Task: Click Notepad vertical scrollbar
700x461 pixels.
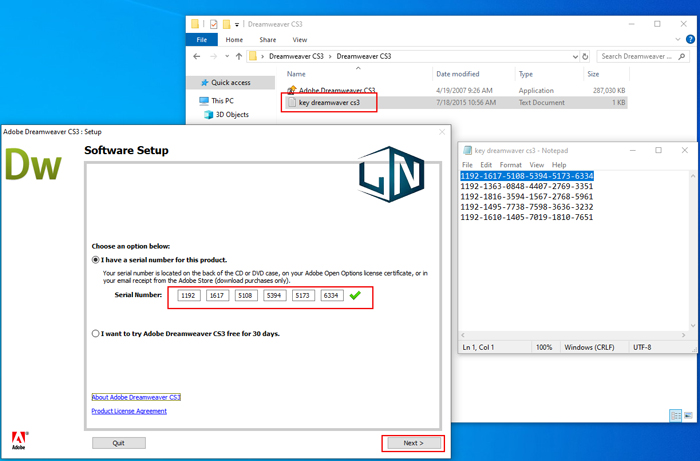Action: (x=693, y=251)
